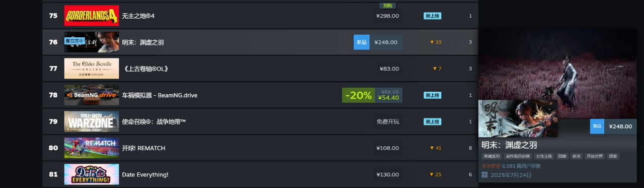The width and height of the screenshot is (644, 188).
Task: Click the 女性主角 tag in popup
Action: (x=543, y=156)
